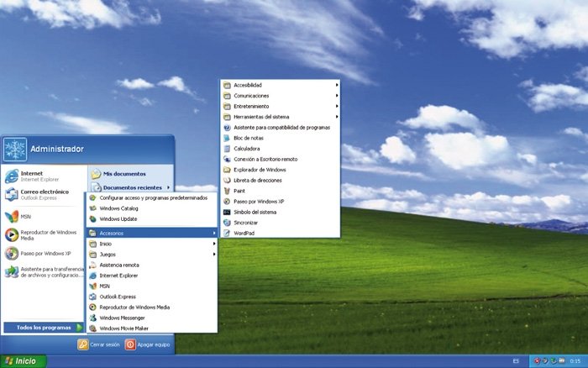Click the Windows Media Player icon in the left column

(12, 234)
